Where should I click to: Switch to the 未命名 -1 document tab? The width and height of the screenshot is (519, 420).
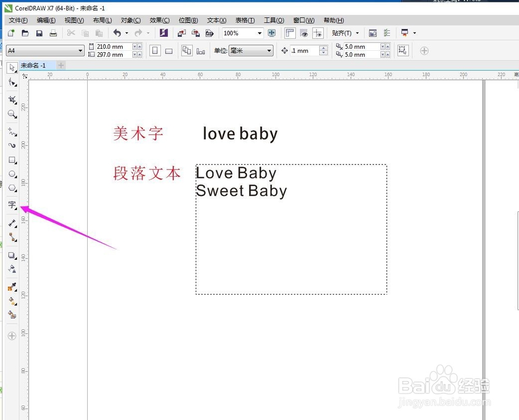tap(33, 65)
